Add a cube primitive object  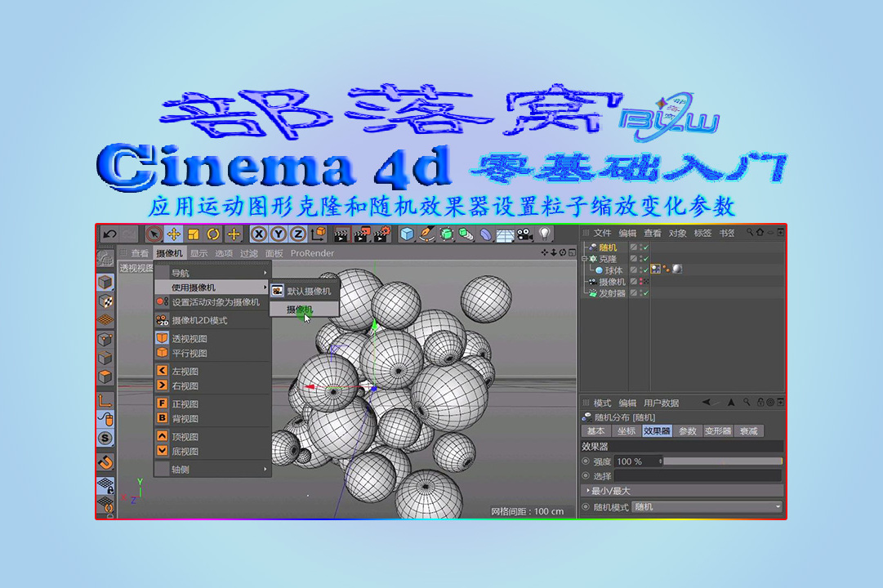click(407, 234)
